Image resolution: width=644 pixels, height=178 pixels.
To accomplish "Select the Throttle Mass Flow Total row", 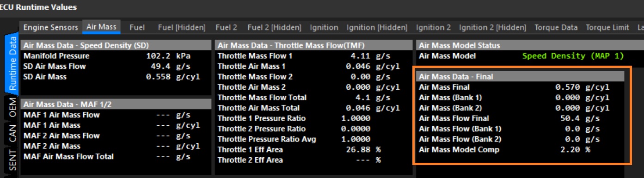I will pos(313,98).
